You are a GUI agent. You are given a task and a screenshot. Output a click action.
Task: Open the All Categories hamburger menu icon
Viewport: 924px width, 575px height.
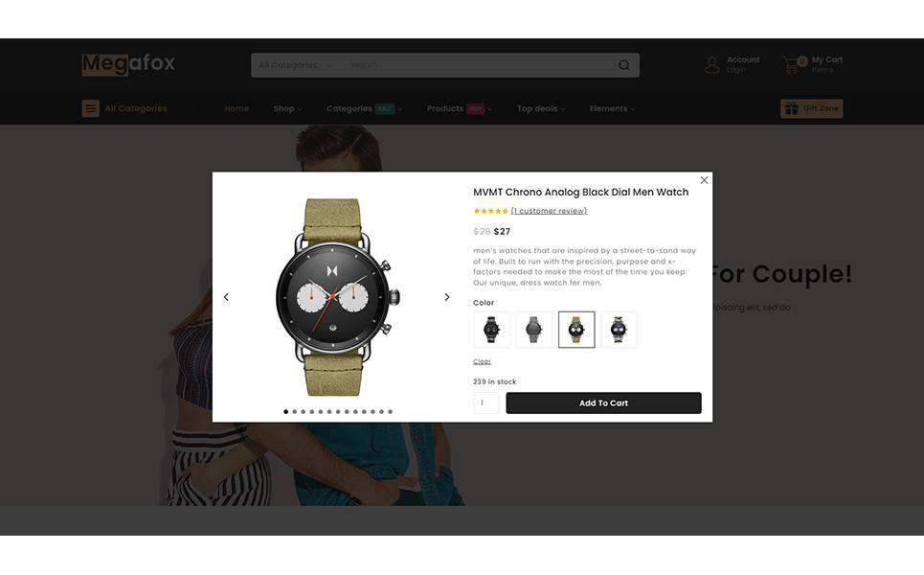91,108
